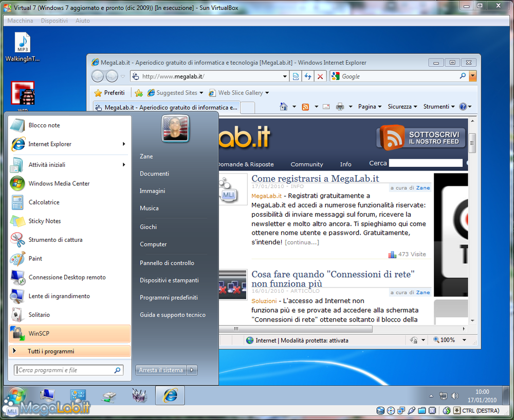The height and width of the screenshot is (420, 514).
Task: Open the Sicurezza menu
Action: click(x=402, y=107)
